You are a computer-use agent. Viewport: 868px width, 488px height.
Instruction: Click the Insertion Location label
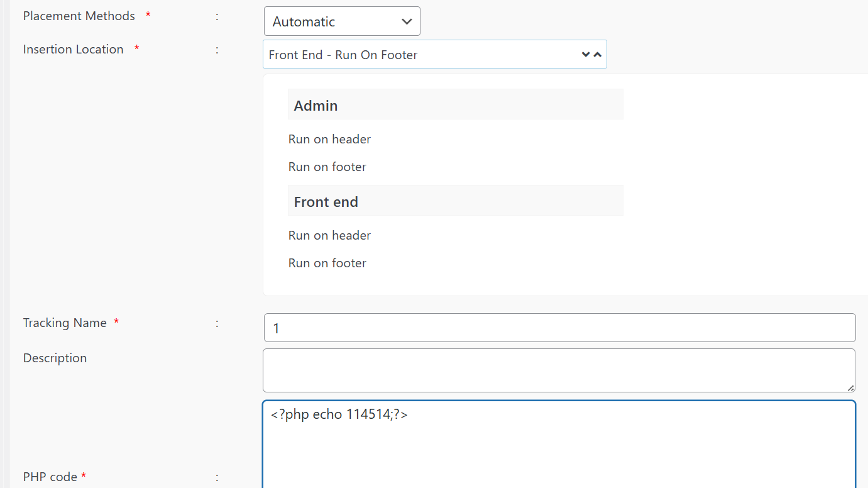pos(73,50)
